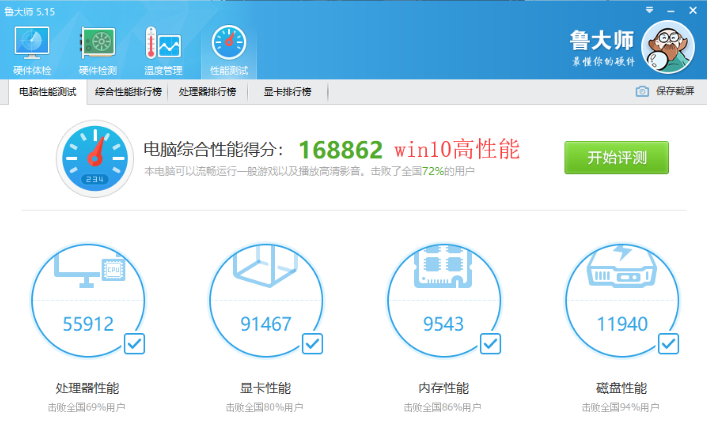Click the 3D cube graphics card icon
This screenshot has height=434, width=707.
click(x=266, y=265)
